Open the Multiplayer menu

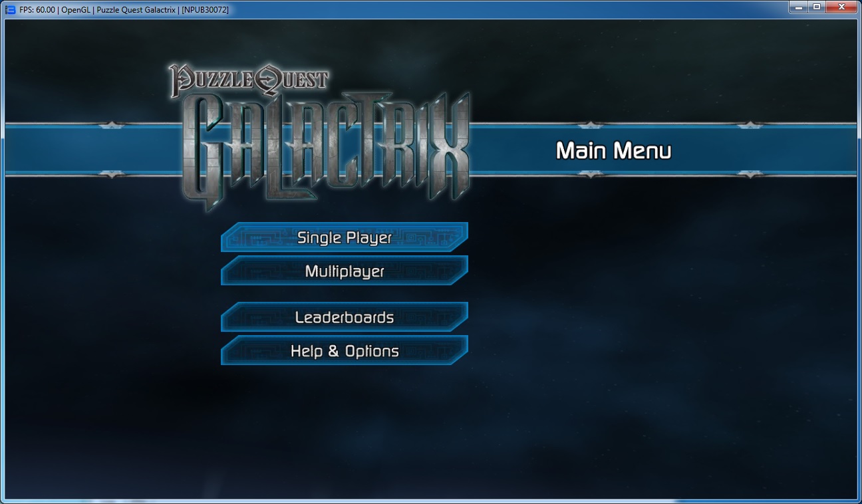(x=345, y=271)
